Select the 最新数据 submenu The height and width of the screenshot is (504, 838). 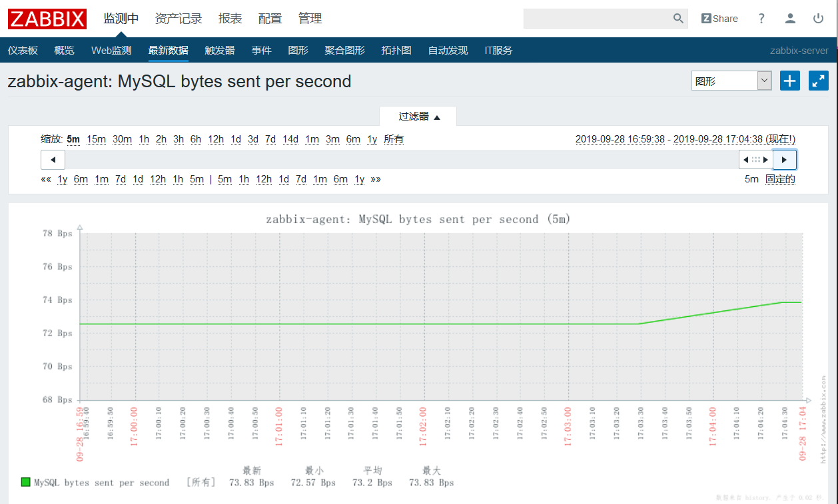tap(168, 50)
